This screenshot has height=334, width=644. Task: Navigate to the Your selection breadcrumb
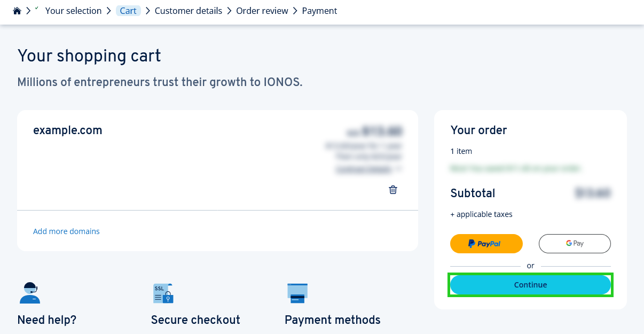[73, 11]
